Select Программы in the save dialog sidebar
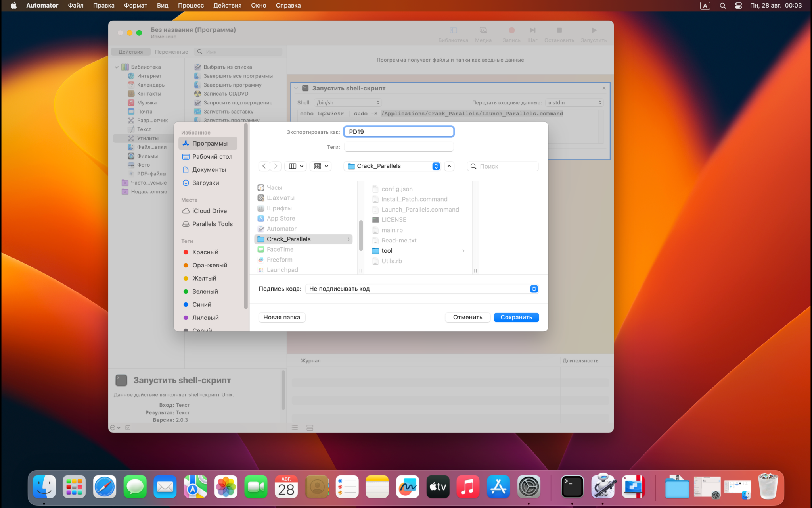 (x=208, y=143)
